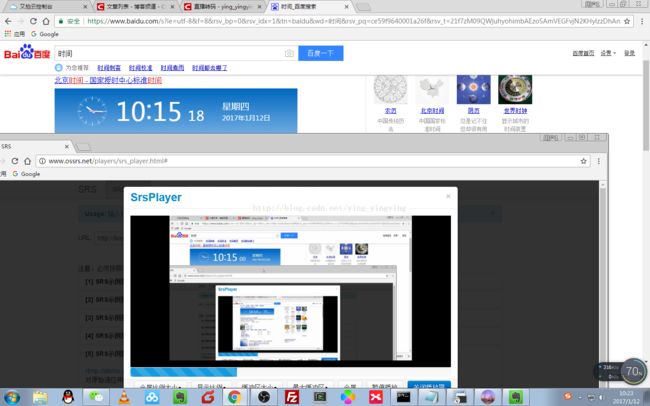Bookmark the SRS player page star

coord(583,161)
